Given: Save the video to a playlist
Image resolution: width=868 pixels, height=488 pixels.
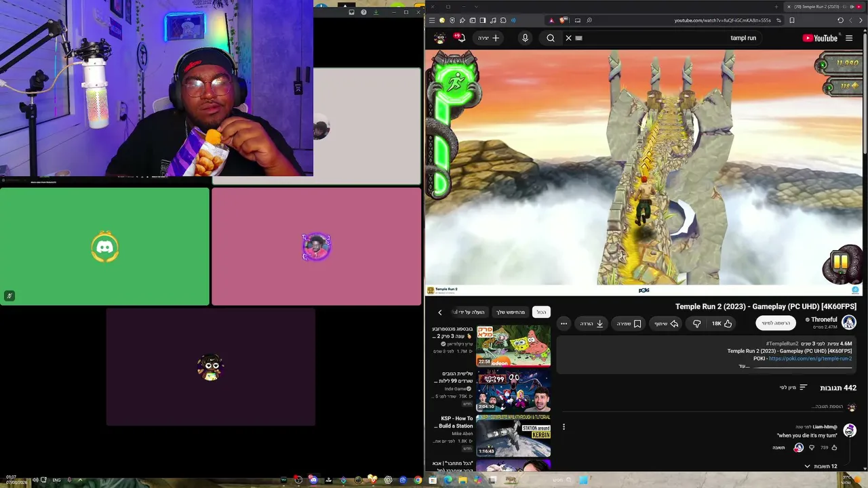Looking at the screenshot, I should click(629, 323).
